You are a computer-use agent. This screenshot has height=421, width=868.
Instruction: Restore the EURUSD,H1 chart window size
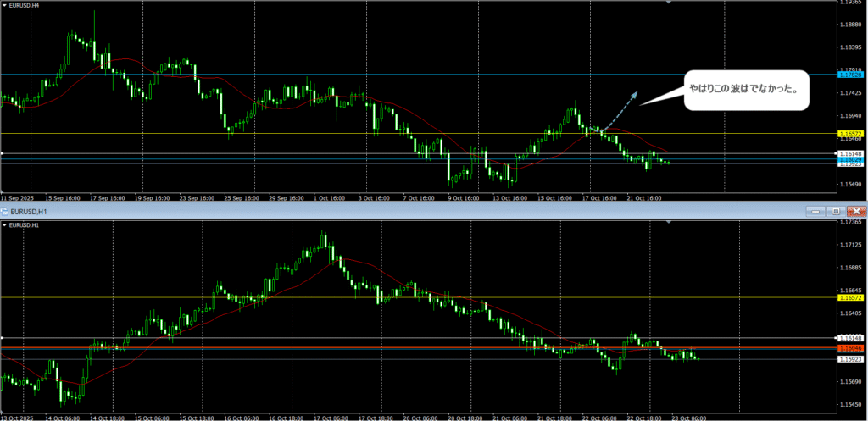point(835,210)
